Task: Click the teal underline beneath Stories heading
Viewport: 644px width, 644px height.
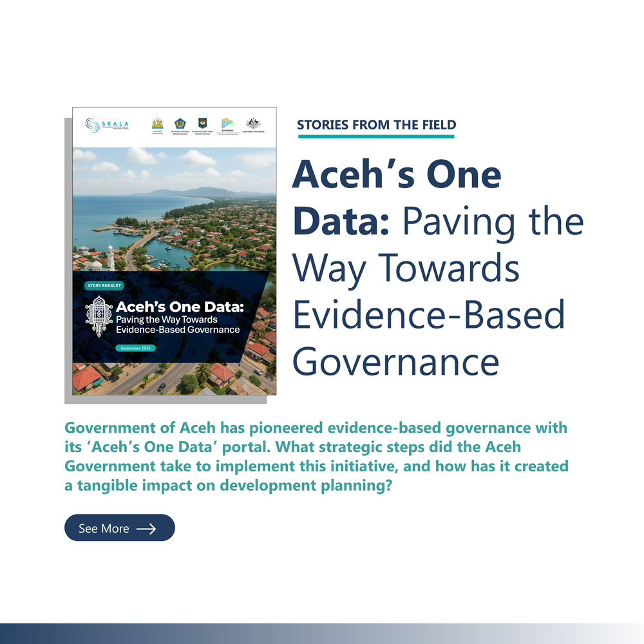Action: pos(376,136)
